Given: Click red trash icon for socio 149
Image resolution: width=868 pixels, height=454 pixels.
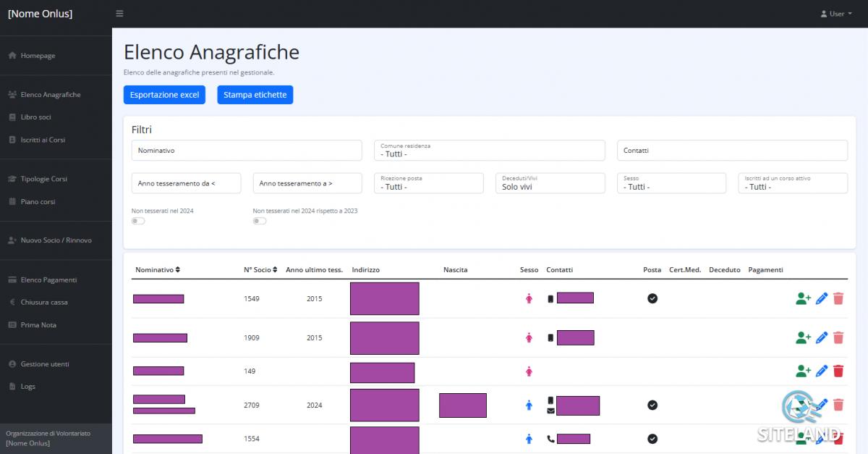Looking at the screenshot, I should point(838,371).
